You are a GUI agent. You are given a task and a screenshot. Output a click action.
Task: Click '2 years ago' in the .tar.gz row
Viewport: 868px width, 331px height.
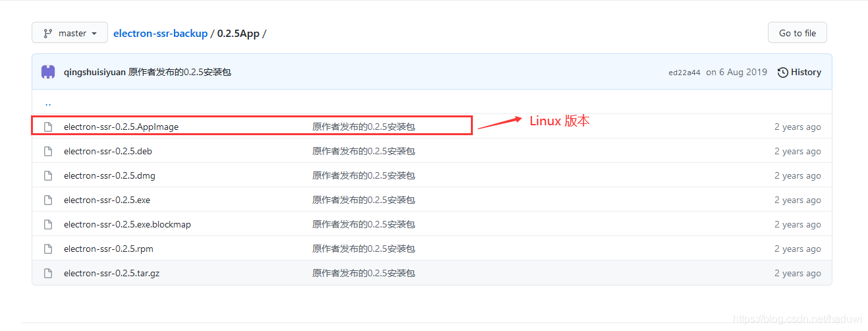tap(798, 273)
